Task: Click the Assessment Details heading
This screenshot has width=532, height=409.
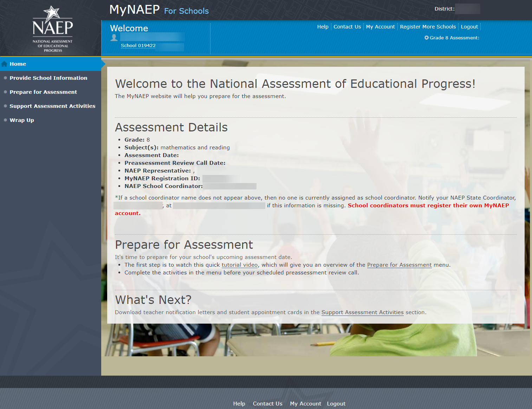Action: pos(171,127)
